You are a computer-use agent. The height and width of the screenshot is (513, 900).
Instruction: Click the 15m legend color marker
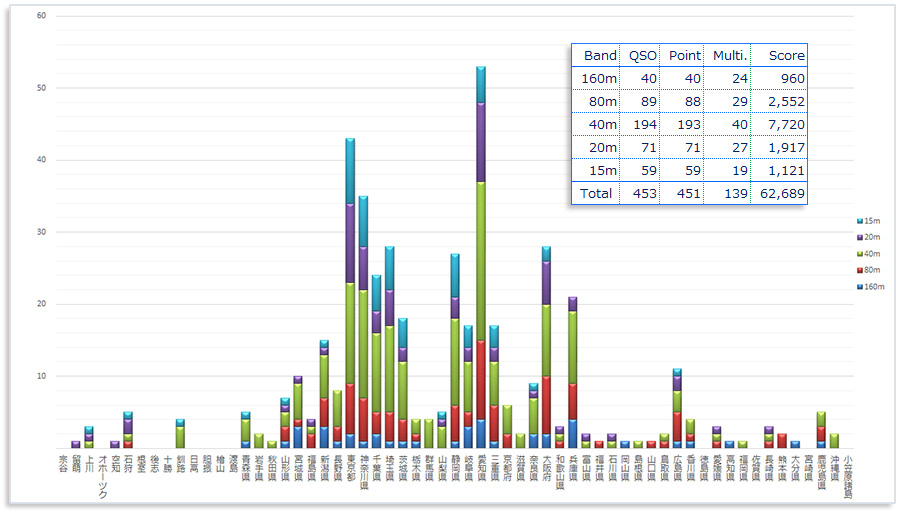pyautogui.click(x=859, y=220)
